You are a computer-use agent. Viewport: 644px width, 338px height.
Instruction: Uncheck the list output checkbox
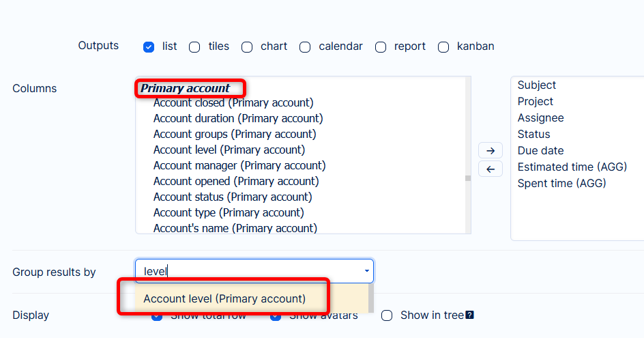point(149,47)
